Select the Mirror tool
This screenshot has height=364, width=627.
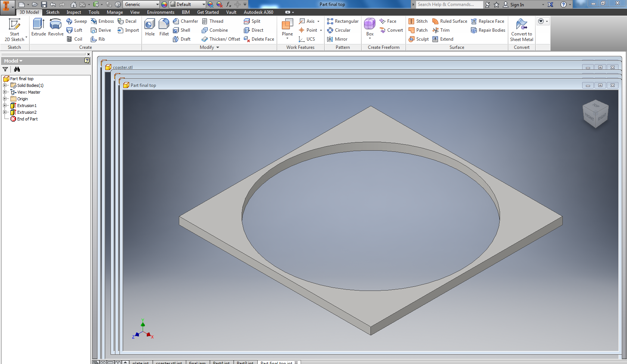point(337,39)
